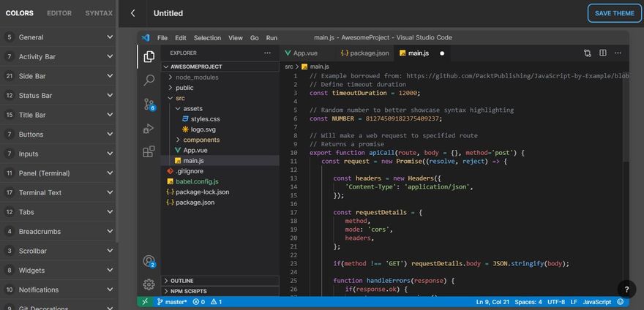Click the master branch status indicator
The image size is (644, 310).
[172, 301]
